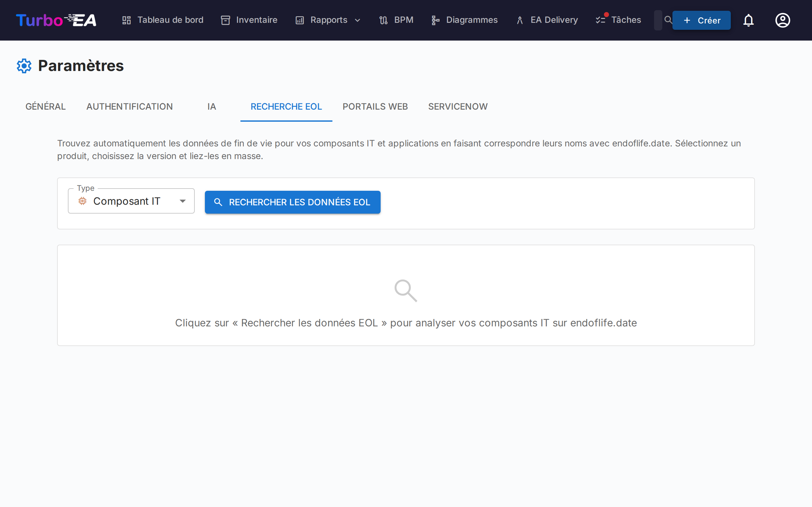Click the Turbo EA logo

pos(56,20)
